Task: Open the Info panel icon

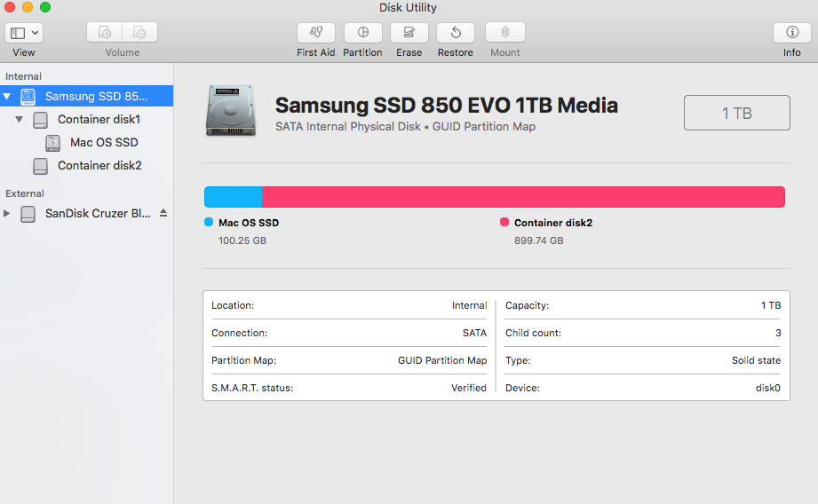Action: point(792,32)
